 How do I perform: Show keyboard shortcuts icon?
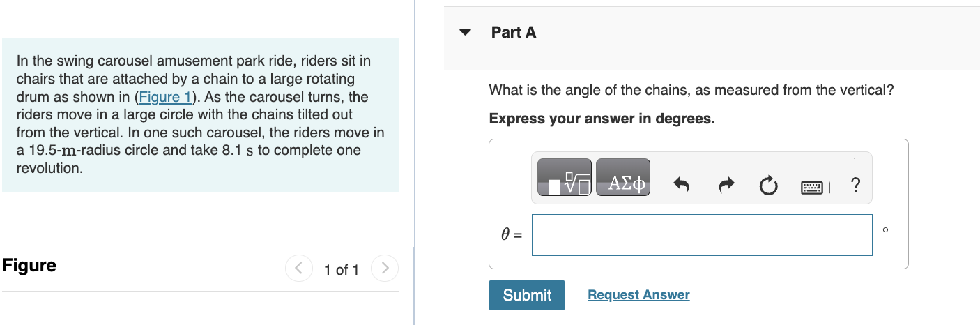813,187
